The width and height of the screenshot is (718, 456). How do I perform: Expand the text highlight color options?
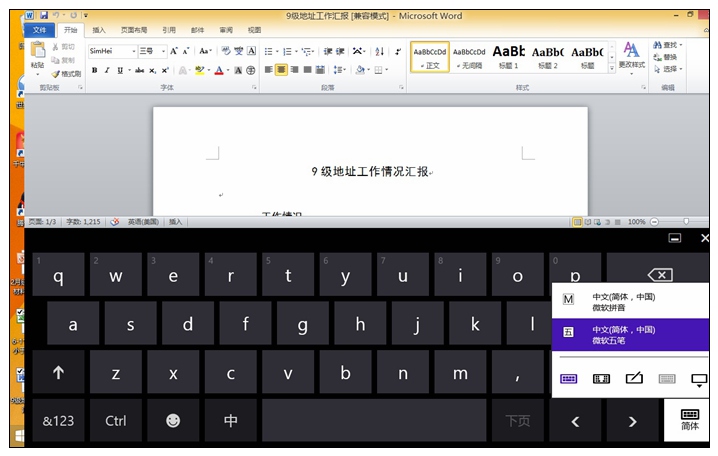click(x=209, y=70)
